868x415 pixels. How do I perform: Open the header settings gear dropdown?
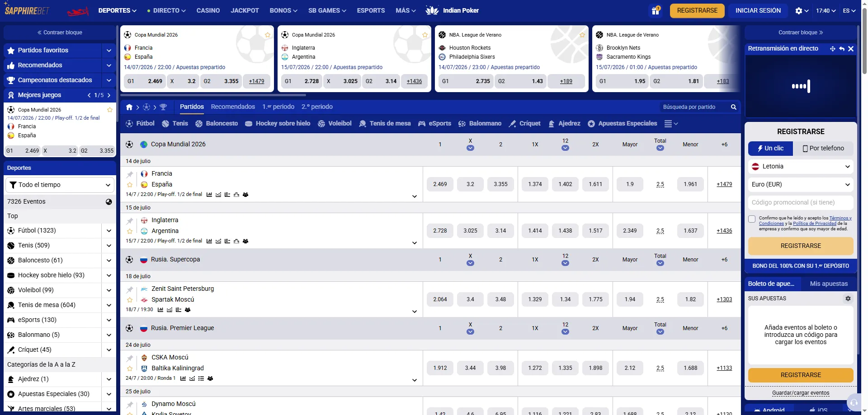(x=802, y=11)
